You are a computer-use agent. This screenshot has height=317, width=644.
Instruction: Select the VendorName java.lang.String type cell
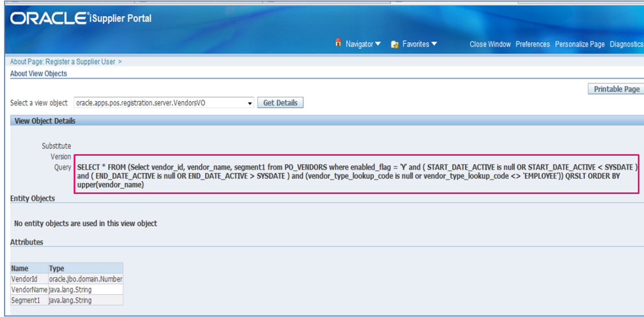pos(85,289)
